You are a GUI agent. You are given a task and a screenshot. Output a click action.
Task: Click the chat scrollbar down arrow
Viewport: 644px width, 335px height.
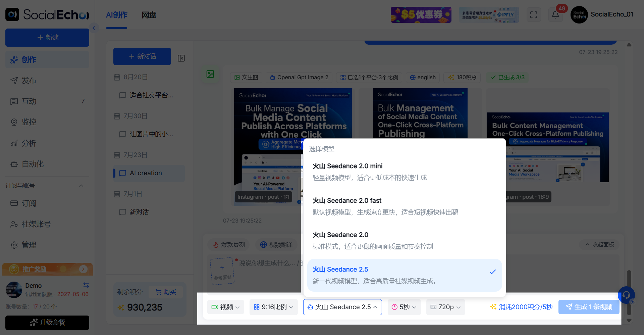point(629,321)
